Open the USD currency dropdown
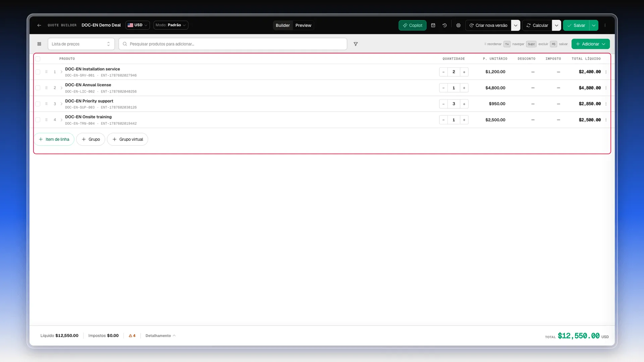 [x=138, y=25]
